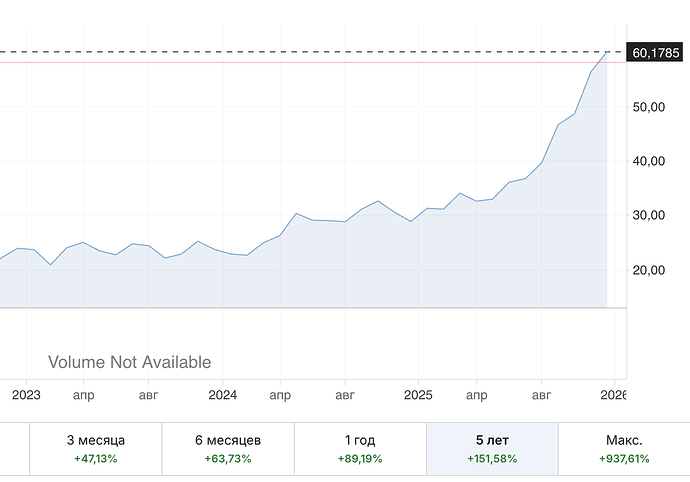690x482 pixels.
Task: Select the 3 месяца time range tab
Action: [x=96, y=449]
